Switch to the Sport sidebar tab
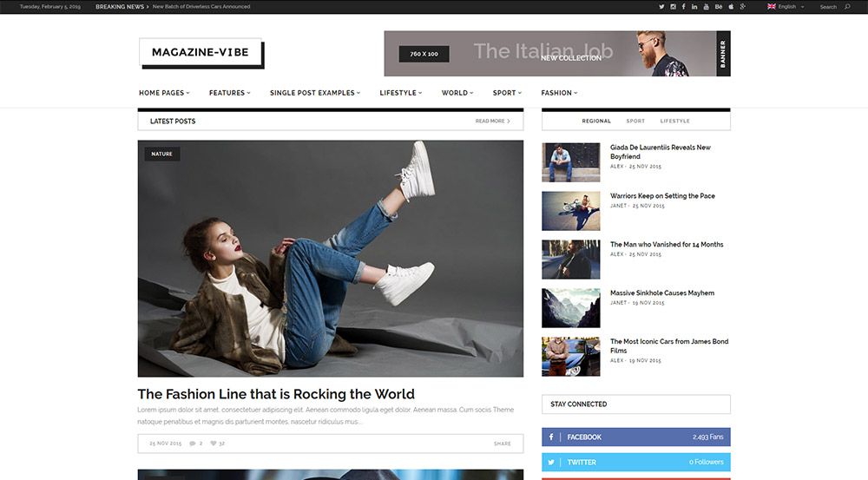The height and width of the screenshot is (480, 868). tap(635, 122)
